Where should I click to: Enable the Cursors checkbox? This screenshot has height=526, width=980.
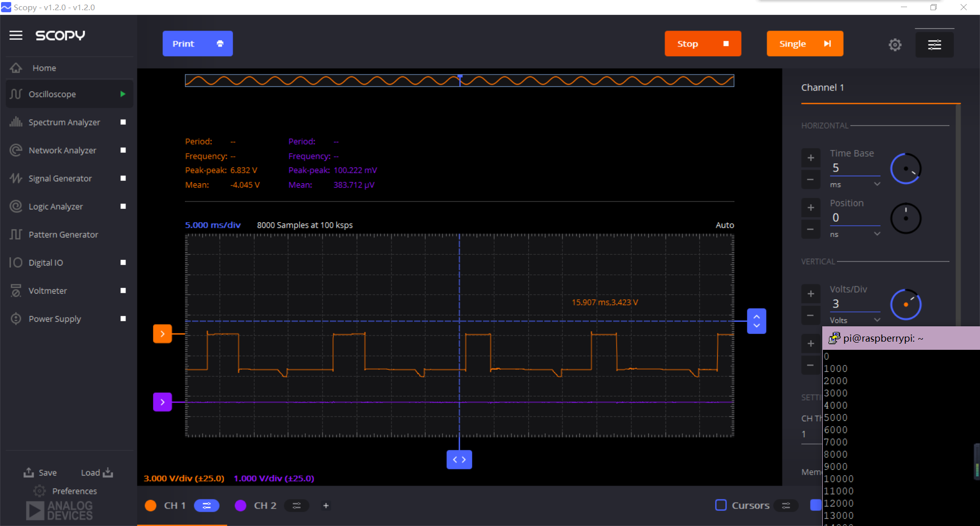pyautogui.click(x=721, y=505)
